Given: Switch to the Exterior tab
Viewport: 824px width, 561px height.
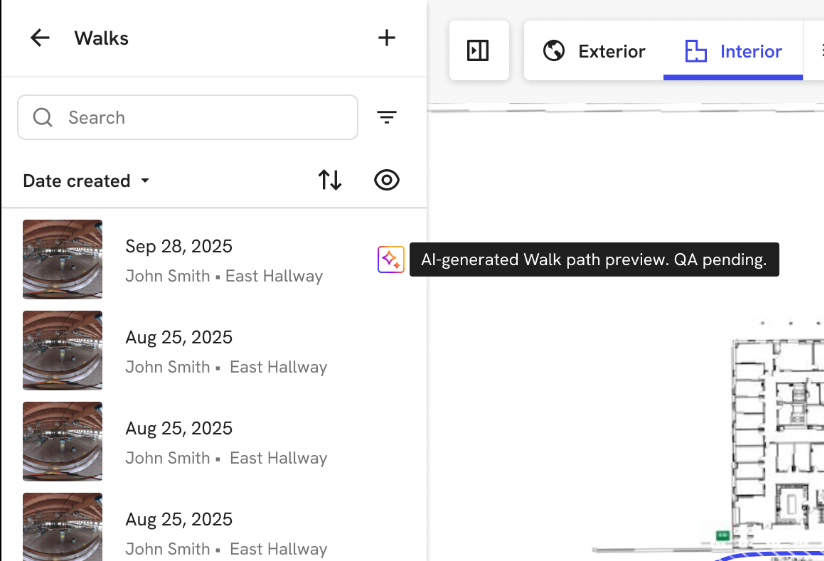Looking at the screenshot, I should click(594, 51).
